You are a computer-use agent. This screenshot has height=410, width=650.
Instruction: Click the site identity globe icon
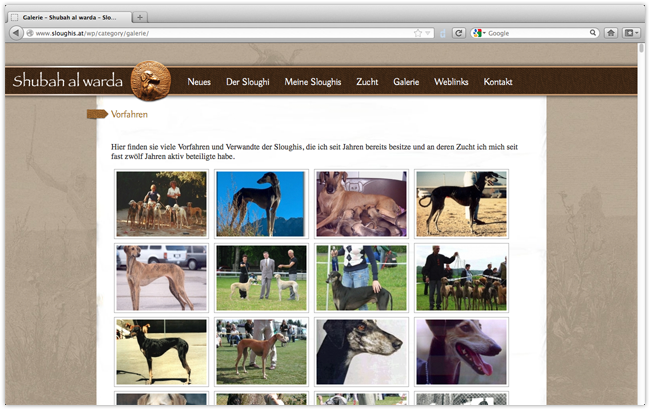coord(30,33)
